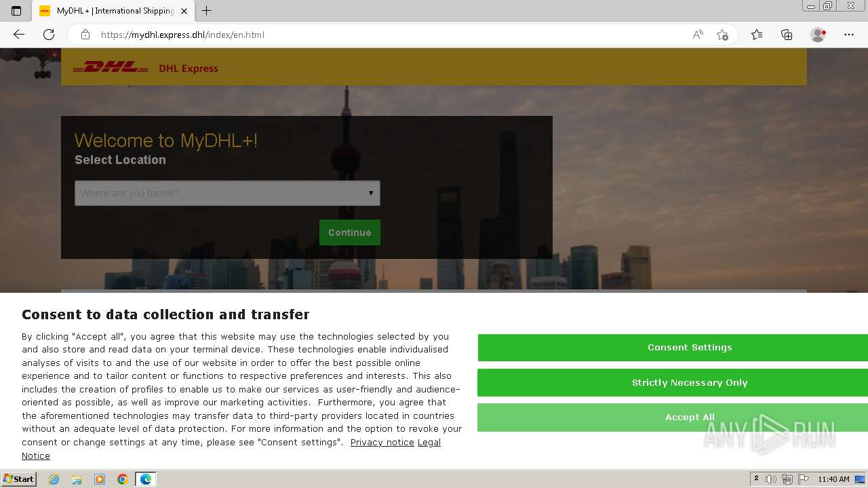Viewport: 868px width, 488px height.
Task: Click Accept All cookies button
Action: click(673, 418)
